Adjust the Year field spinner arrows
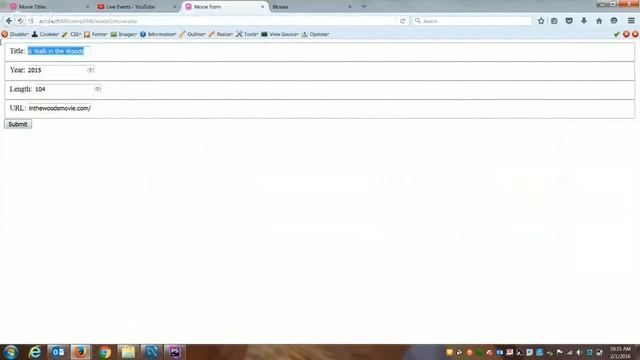The image size is (640, 360). pos(91,70)
